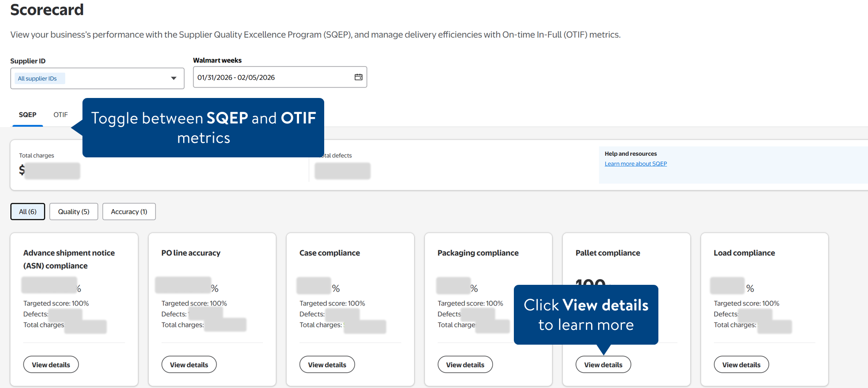This screenshot has height=388, width=868.
Task: View details for ASN compliance
Action: click(51, 365)
